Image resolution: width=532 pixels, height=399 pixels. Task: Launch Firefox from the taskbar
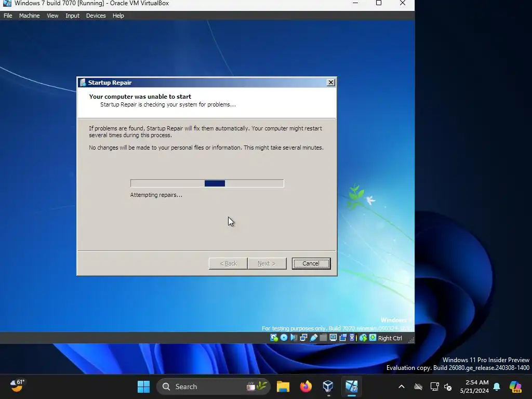tap(305, 387)
